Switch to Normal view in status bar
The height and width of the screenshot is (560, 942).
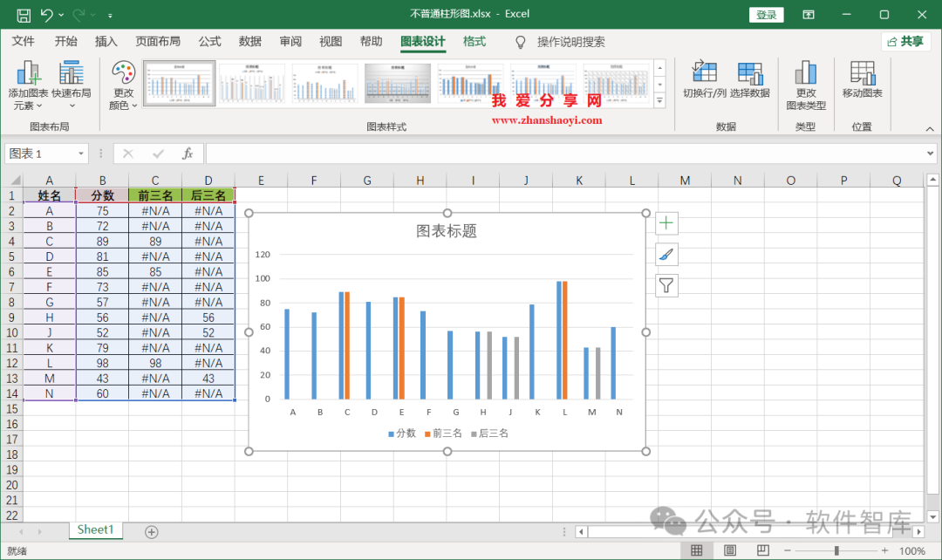click(x=696, y=550)
